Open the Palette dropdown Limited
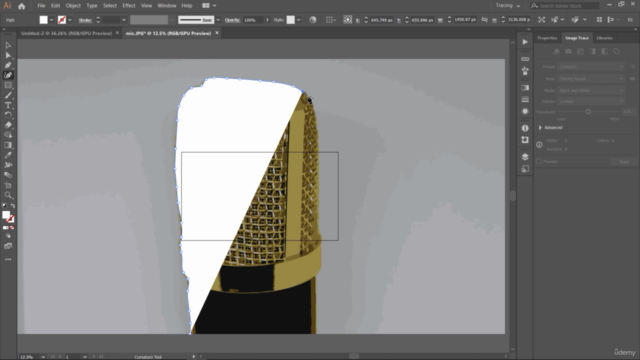 (x=591, y=101)
